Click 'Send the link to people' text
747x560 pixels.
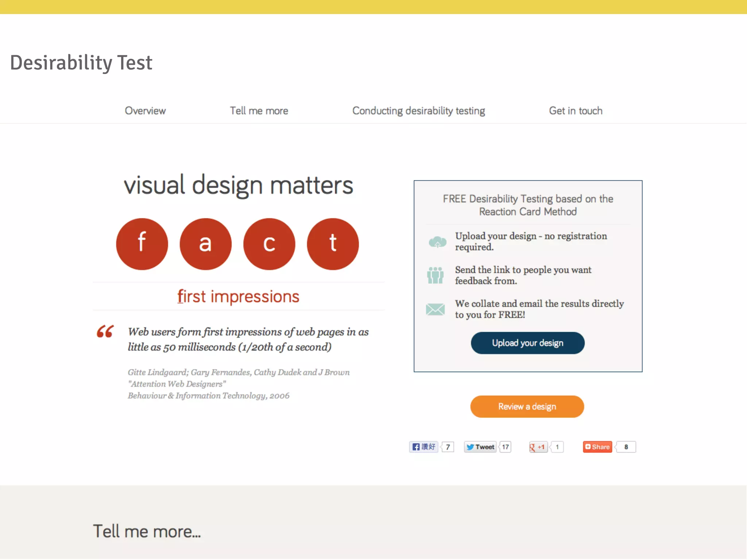coord(523,275)
